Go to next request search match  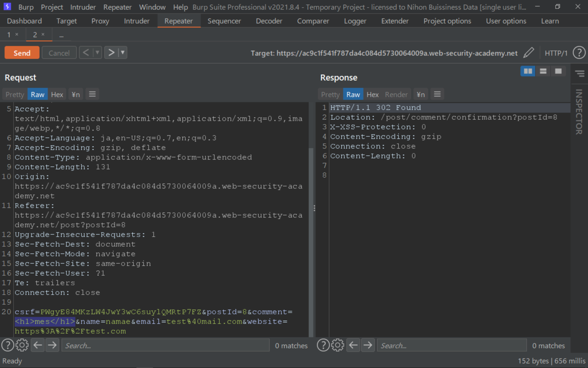click(x=52, y=345)
